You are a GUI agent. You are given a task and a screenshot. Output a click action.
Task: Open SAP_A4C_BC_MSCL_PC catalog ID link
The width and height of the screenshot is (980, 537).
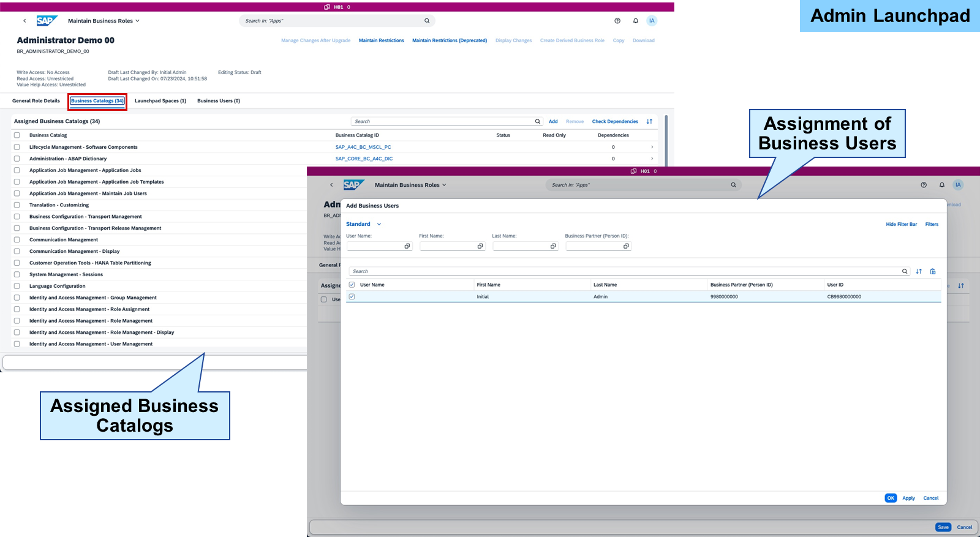coord(363,147)
